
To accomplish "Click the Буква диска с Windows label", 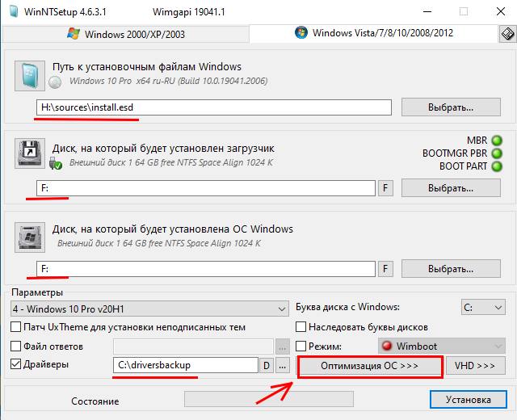I will (x=347, y=307).
